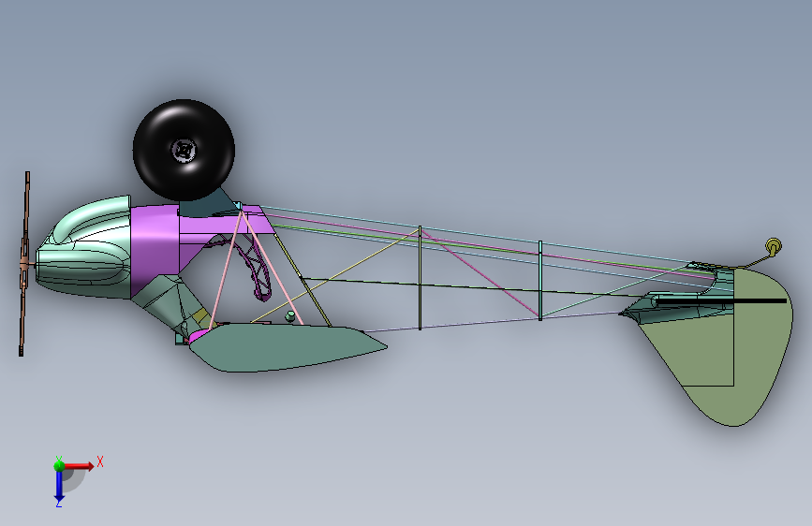Select the wheel hub at the tire center
This screenshot has width=812, height=526.
click(x=184, y=151)
